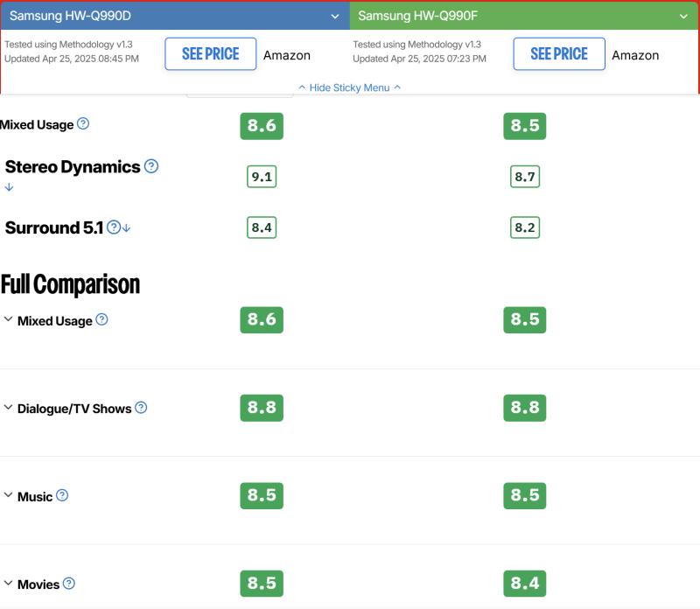Click SEE PRICE for Samsung HW-Q990F
This screenshot has width=700, height=609.
click(x=559, y=54)
